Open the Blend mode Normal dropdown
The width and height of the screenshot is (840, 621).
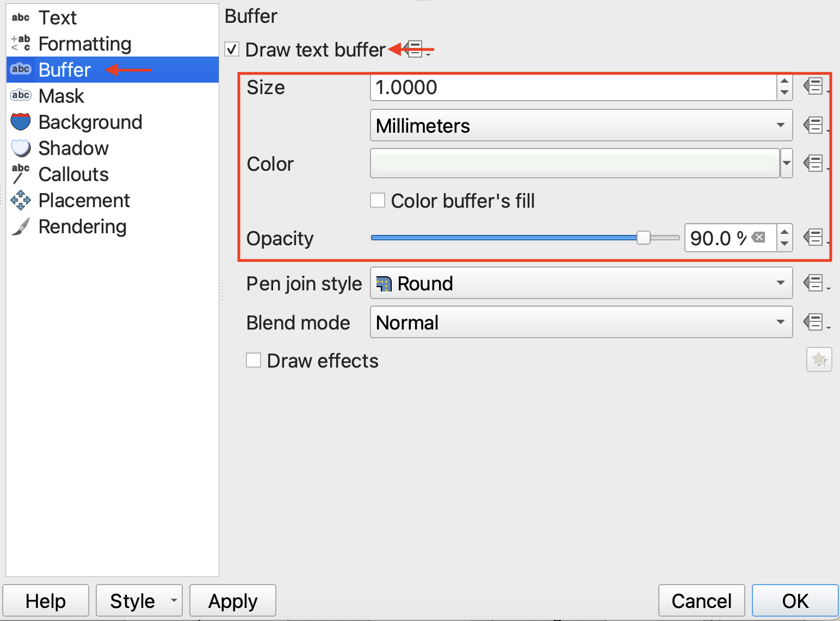[581, 322]
